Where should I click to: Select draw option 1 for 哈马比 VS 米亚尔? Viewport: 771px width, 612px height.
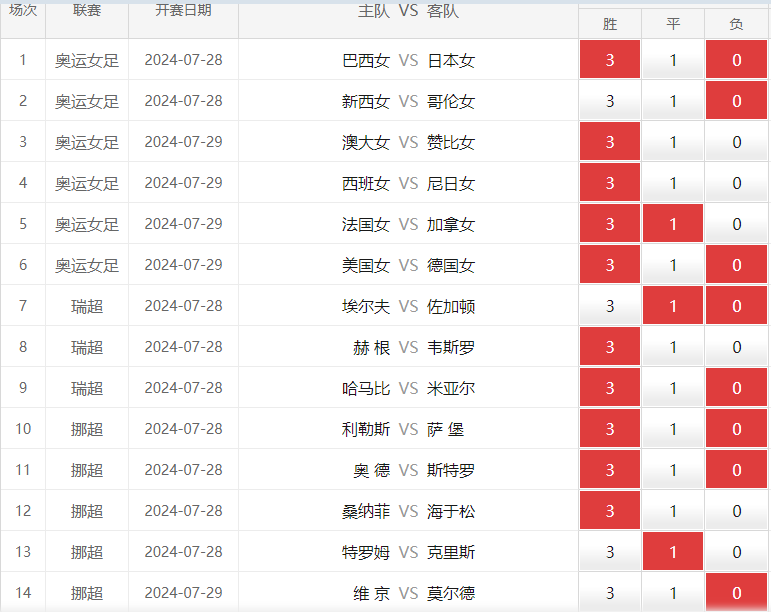click(673, 388)
